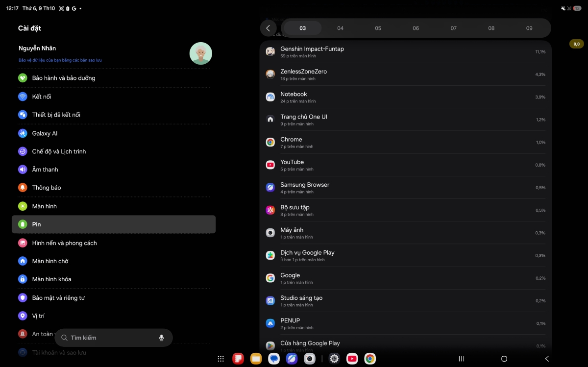Launch Settings gear from the taskbar
Viewport: 588px width, 367px height.
pos(334,359)
